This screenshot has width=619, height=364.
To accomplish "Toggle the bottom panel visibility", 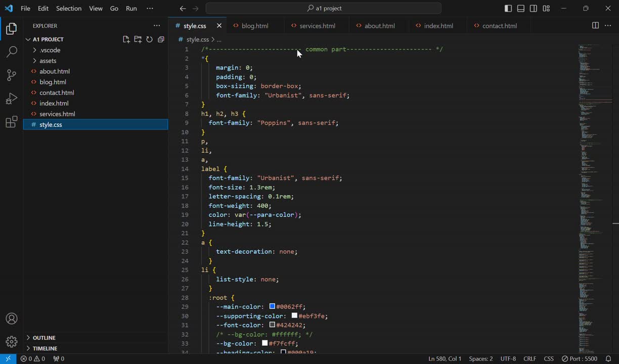I will pyautogui.click(x=521, y=9).
